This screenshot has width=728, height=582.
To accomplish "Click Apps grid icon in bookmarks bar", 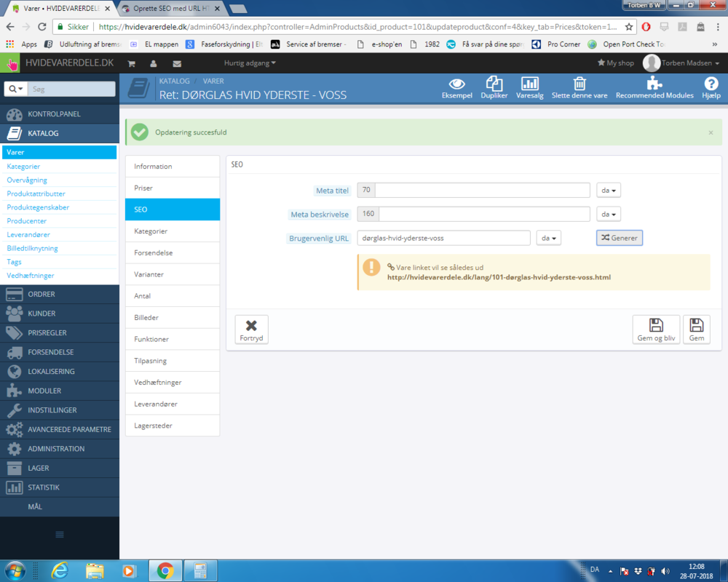I will coord(9,44).
